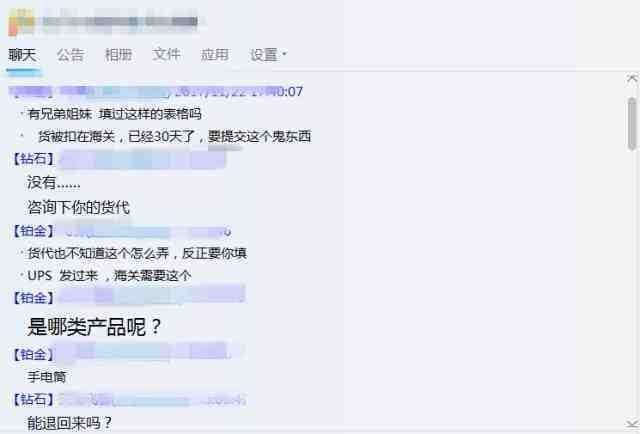
Task: Click the scrollbar down arrow
Action: pos(632,423)
